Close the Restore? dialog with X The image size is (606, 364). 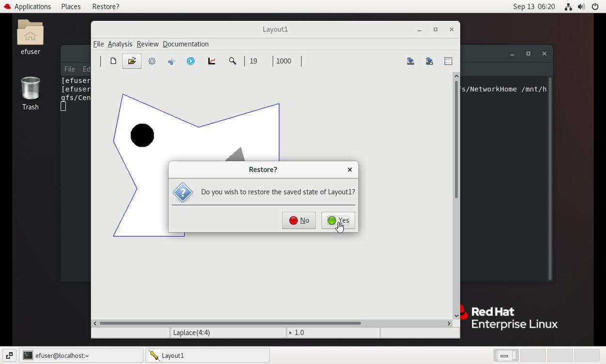[350, 169]
